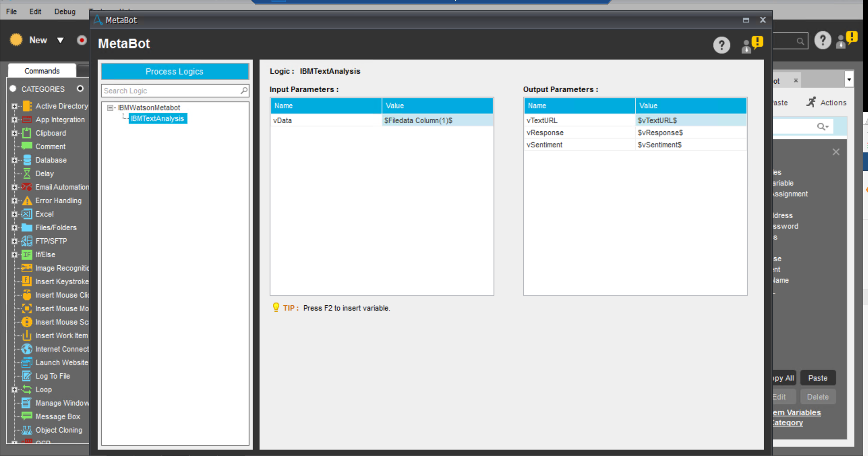Image resolution: width=868 pixels, height=456 pixels.
Task: Click the Object Cloning command icon
Action: [27, 430]
